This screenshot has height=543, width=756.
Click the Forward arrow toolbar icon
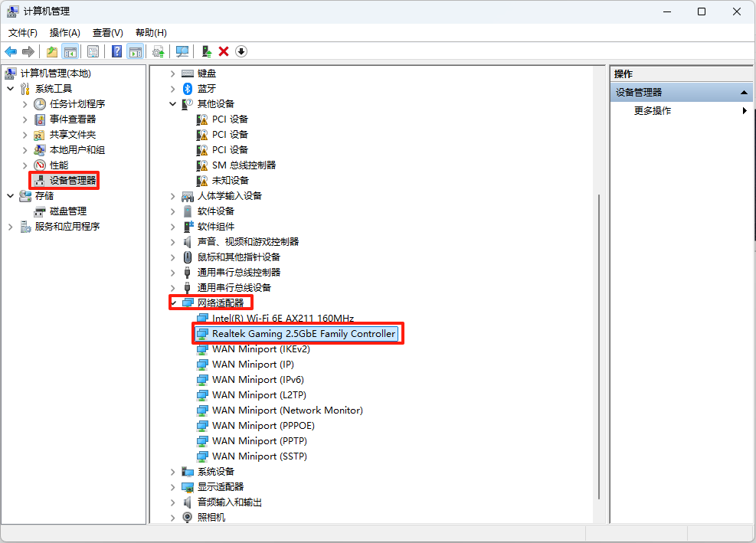pos(28,51)
